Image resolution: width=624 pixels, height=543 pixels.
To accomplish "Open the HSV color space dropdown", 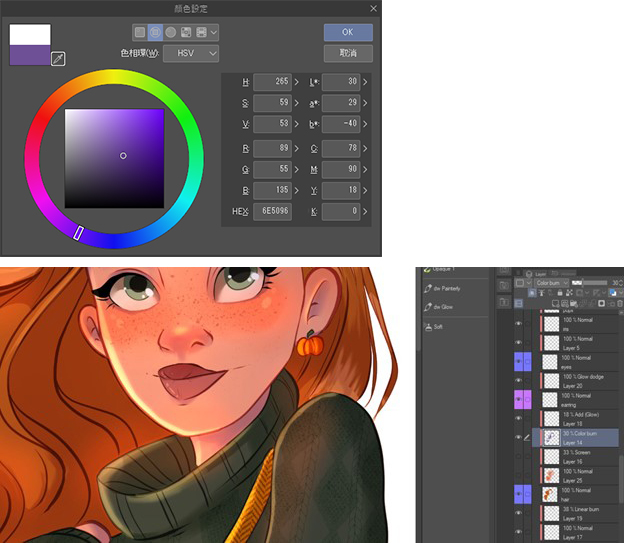I will (191, 53).
